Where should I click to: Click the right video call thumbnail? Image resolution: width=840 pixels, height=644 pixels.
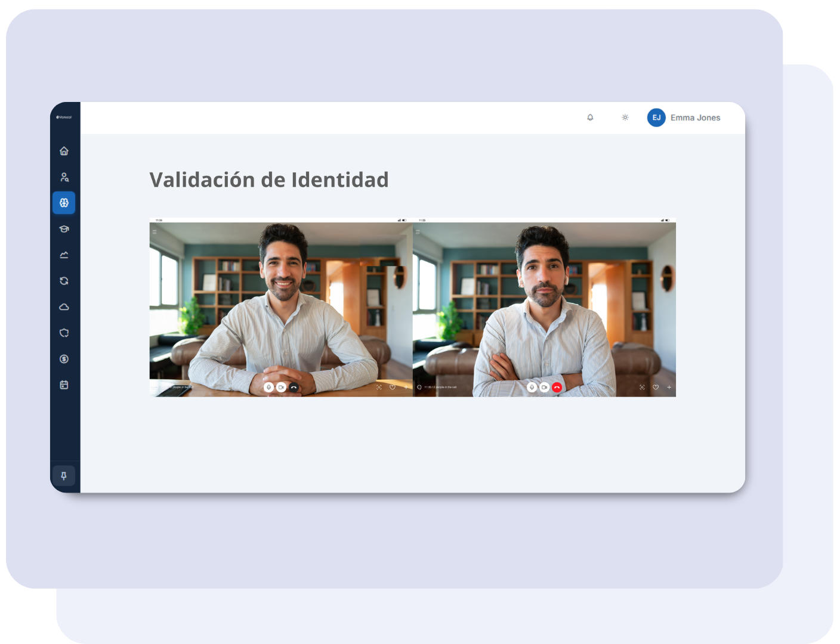tap(544, 307)
